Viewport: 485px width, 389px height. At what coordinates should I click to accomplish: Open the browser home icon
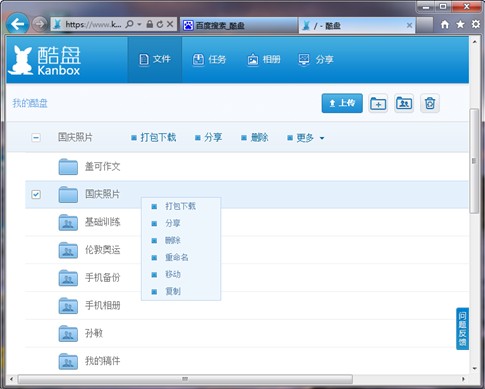coord(445,24)
